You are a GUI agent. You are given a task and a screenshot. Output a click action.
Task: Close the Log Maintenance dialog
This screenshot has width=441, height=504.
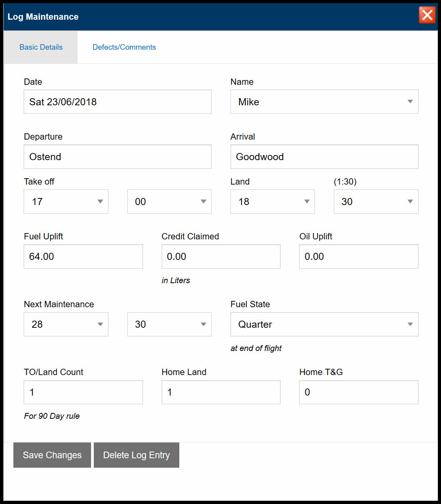click(427, 15)
